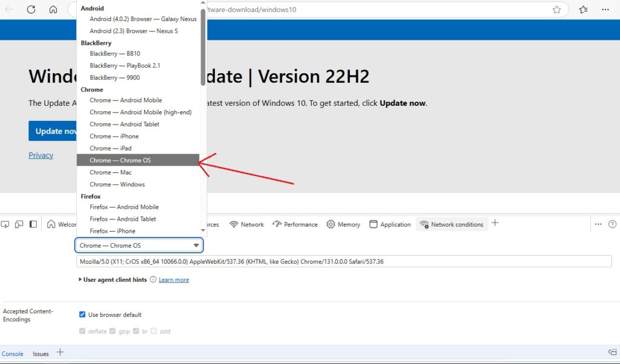Click the up arrow of the dropdown list scrollbar
The height and width of the screenshot is (364, 620).
[203, 3]
